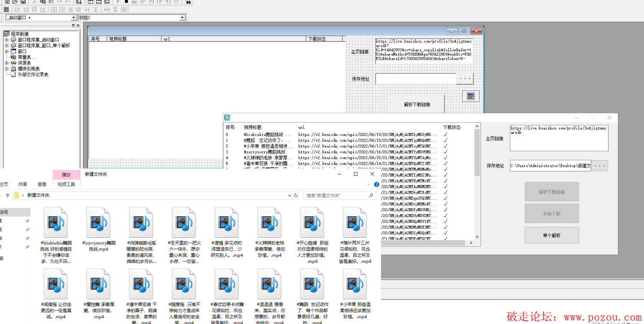Open the 共享 tab in Explorer ribbon
Viewport: 644px width, 324px height.
pos(23,184)
